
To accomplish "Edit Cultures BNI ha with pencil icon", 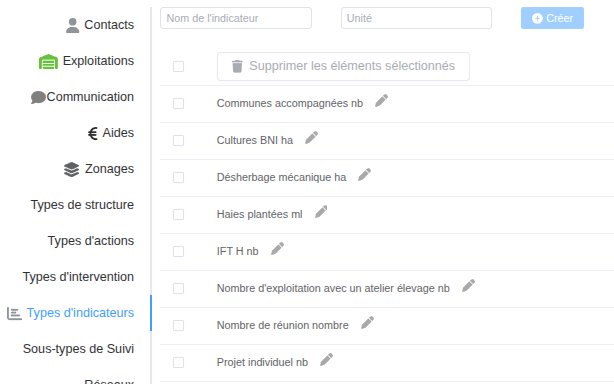I will pyautogui.click(x=312, y=138).
